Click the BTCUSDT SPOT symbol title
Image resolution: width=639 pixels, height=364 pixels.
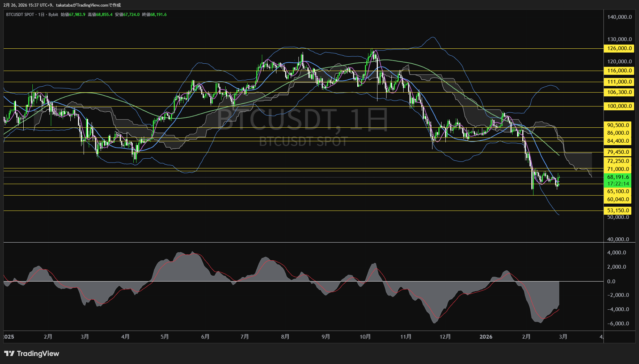pos(20,15)
